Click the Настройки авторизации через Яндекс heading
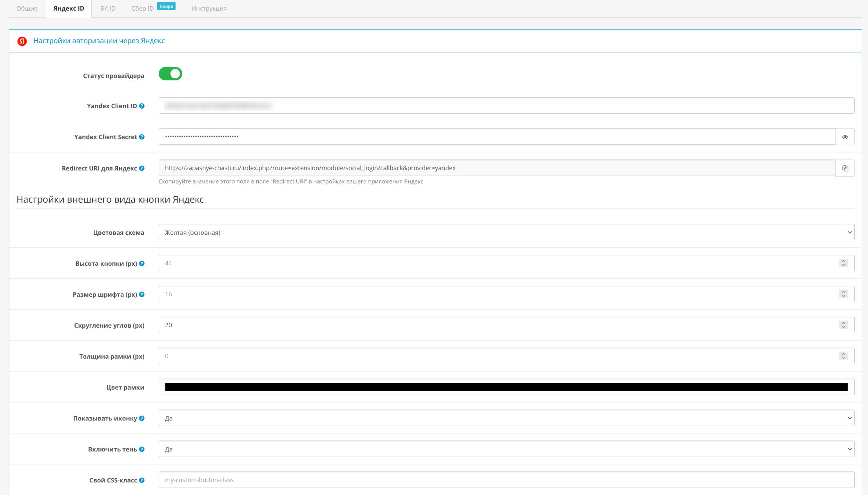 pyautogui.click(x=99, y=41)
